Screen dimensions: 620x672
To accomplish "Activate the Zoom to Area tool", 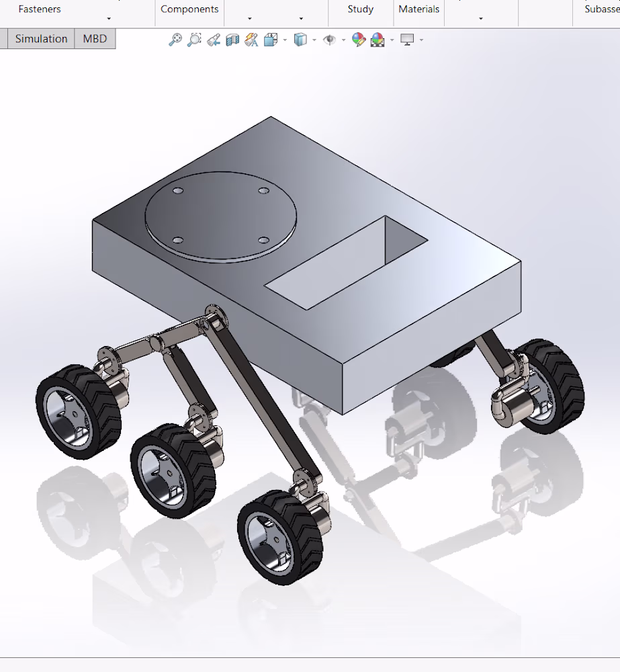I will tap(194, 40).
